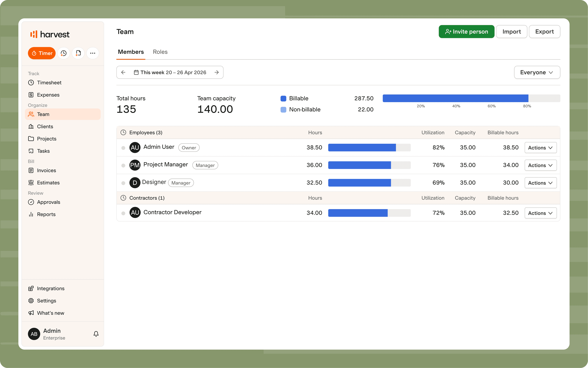Click the Non-billable legend color swatch
The width and height of the screenshot is (588, 368).
click(x=283, y=109)
